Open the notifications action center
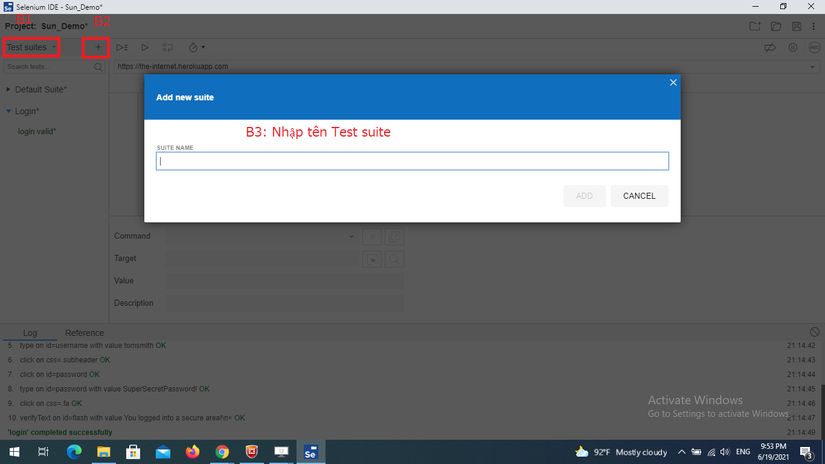Viewport: 825px width, 464px height. pyautogui.click(x=807, y=452)
